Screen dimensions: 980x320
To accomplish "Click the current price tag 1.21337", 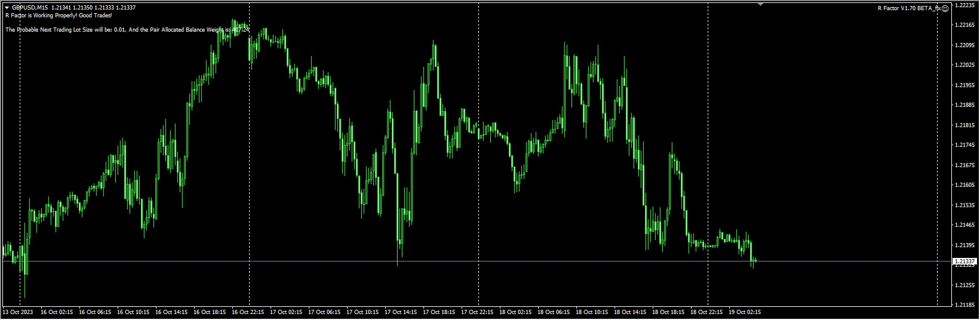I will (964, 261).
